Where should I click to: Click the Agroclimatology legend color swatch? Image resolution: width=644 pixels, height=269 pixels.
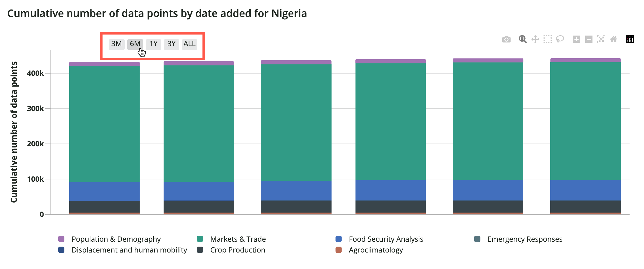[338, 250]
